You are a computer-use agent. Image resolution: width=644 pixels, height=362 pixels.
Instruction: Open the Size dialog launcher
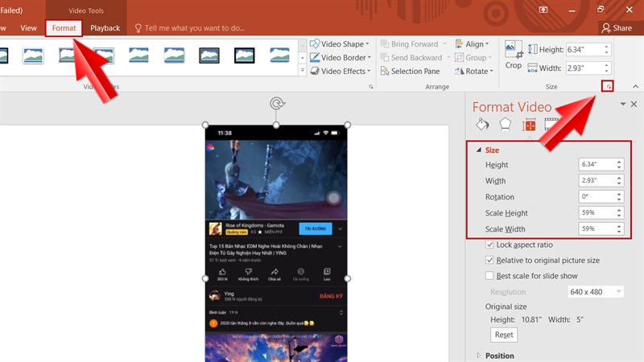609,87
